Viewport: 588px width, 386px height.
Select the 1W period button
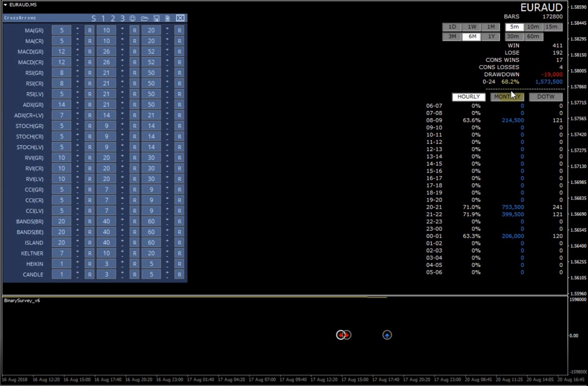tap(472, 27)
